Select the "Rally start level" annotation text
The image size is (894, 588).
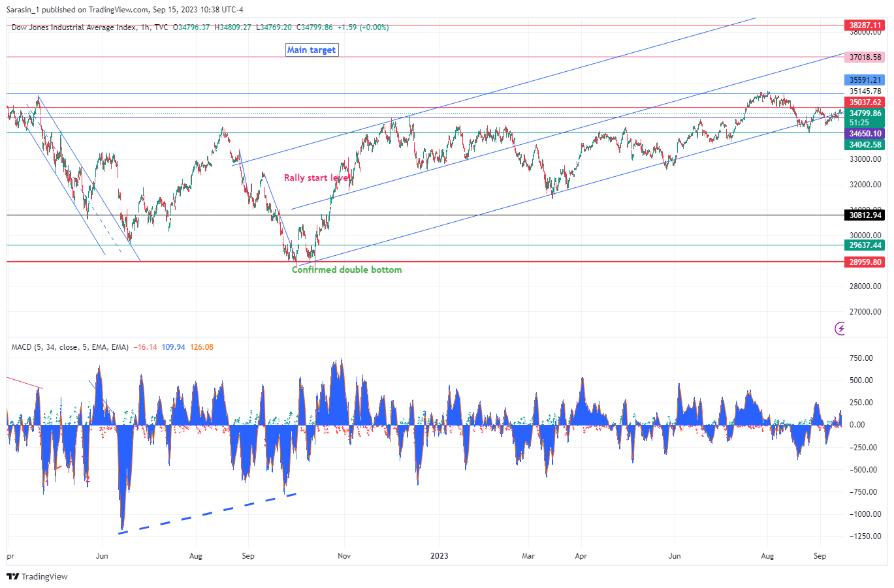coord(318,178)
